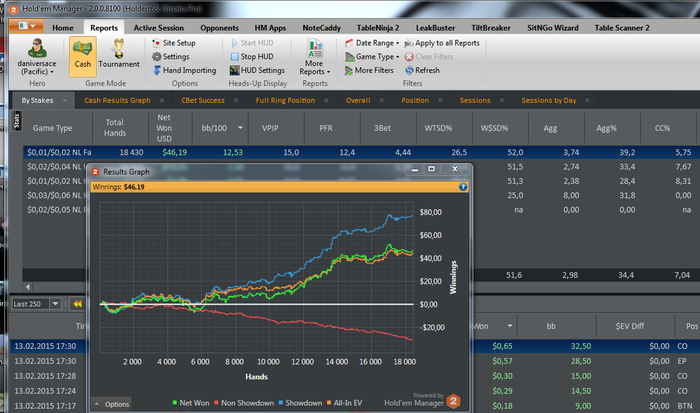
Task: Sort by the Agg% column header
Action: click(606, 128)
